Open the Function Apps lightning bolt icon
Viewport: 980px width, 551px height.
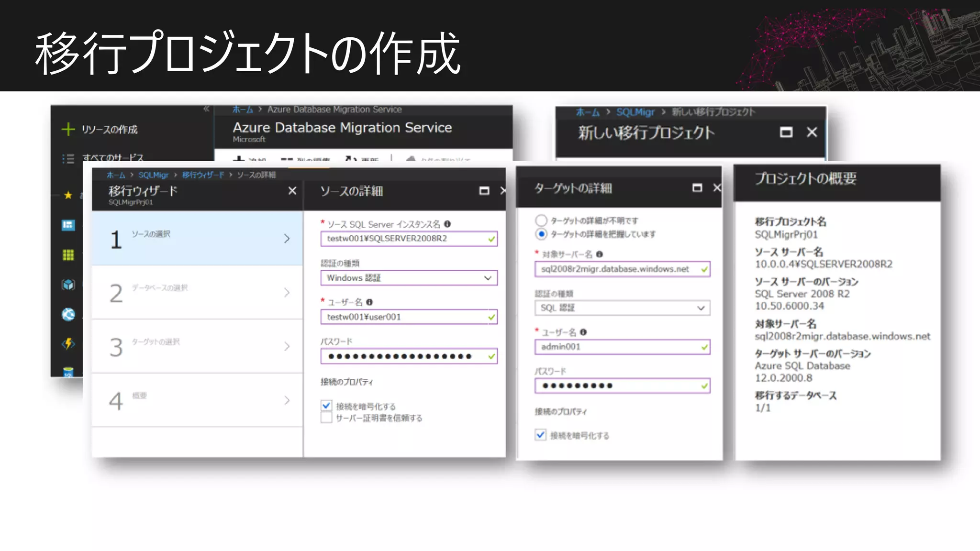(x=68, y=343)
